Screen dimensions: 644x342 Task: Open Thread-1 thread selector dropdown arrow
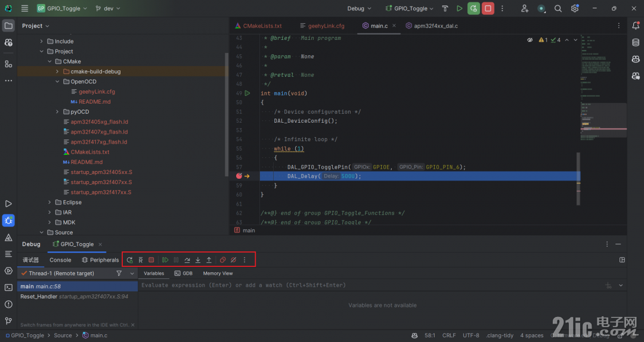[x=132, y=273]
